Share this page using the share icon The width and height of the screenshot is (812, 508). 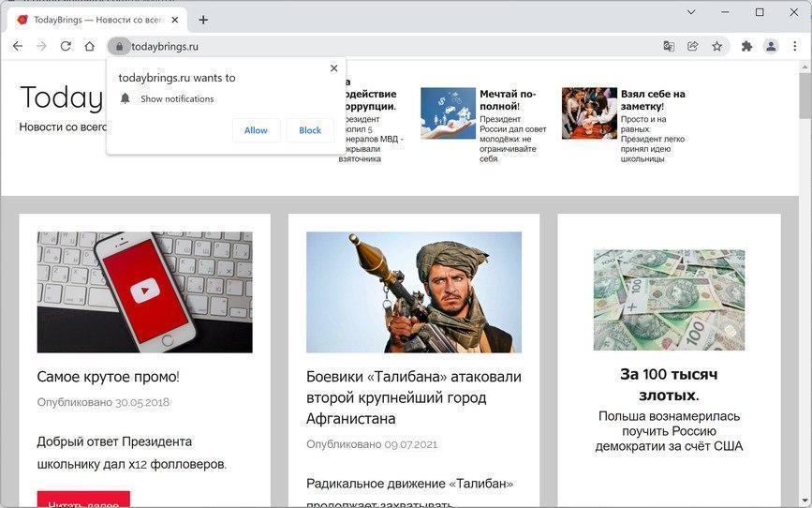coord(692,46)
